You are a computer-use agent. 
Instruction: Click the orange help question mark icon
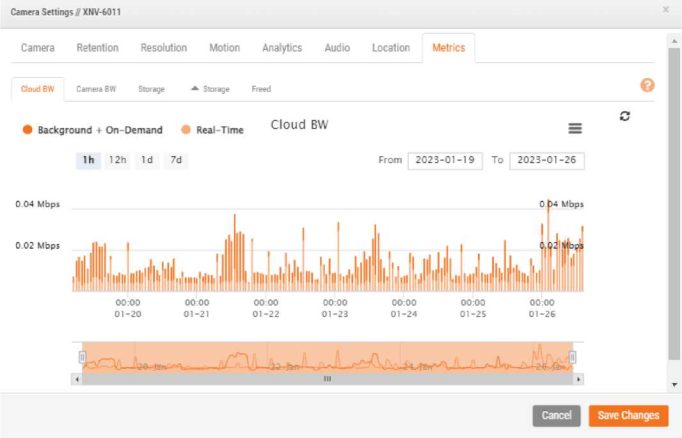(x=647, y=86)
